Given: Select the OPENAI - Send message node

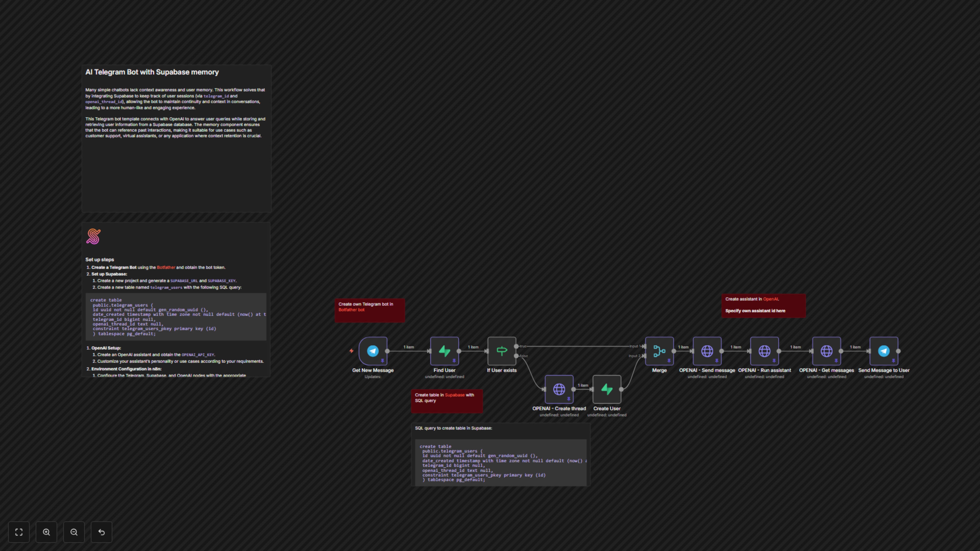Looking at the screenshot, I should (x=707, y=350).
